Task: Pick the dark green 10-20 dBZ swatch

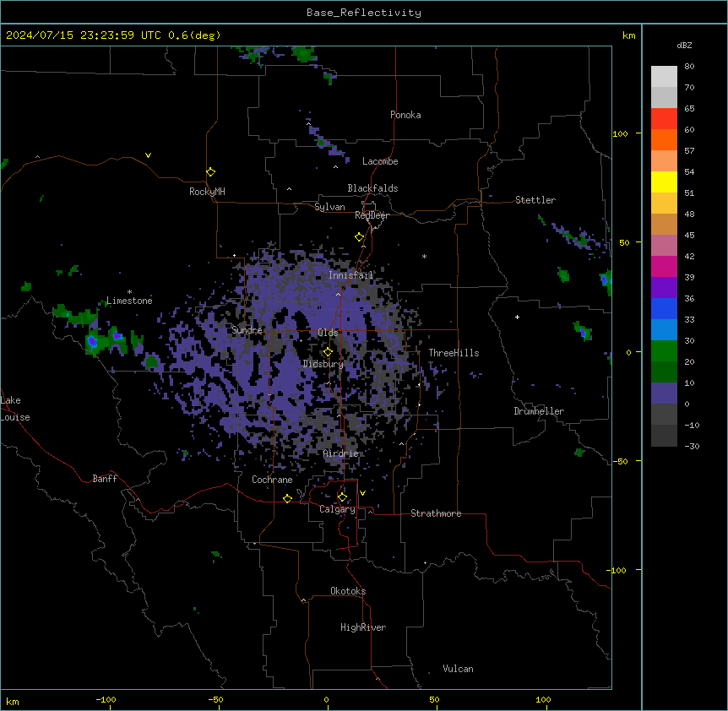Action: coord(664,372)
